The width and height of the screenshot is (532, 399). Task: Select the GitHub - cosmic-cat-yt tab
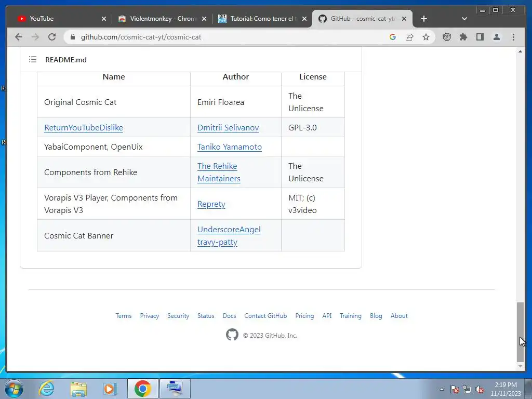tap(362, 19)
